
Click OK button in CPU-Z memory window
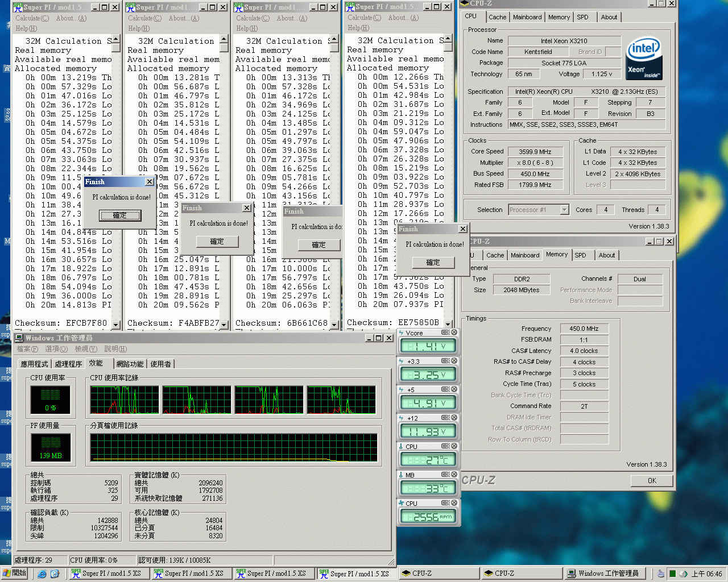click(652, 480)
